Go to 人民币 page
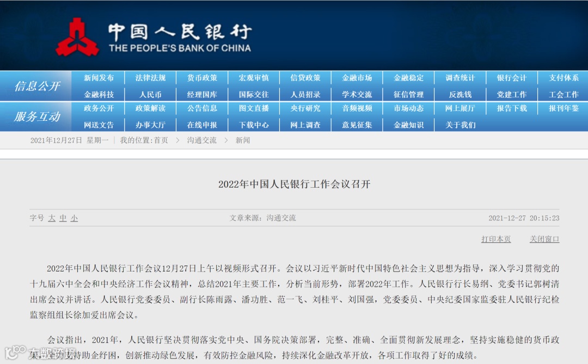The image size is (588, 364). [150, 95]
